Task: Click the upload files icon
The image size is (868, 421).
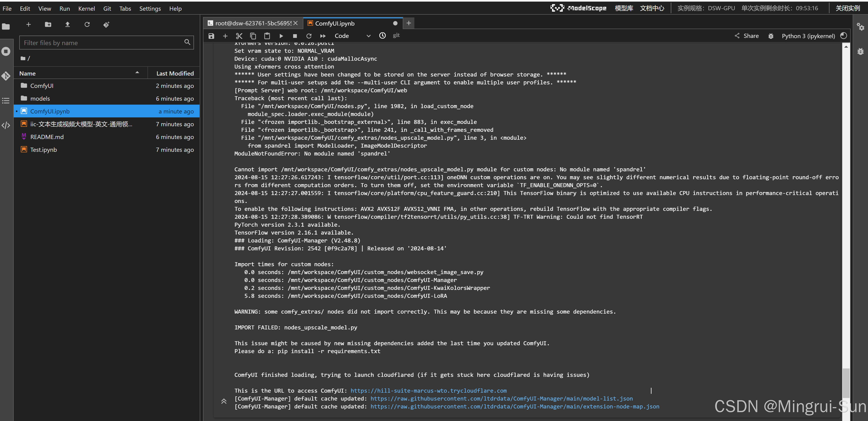Action: coord(67,24)
